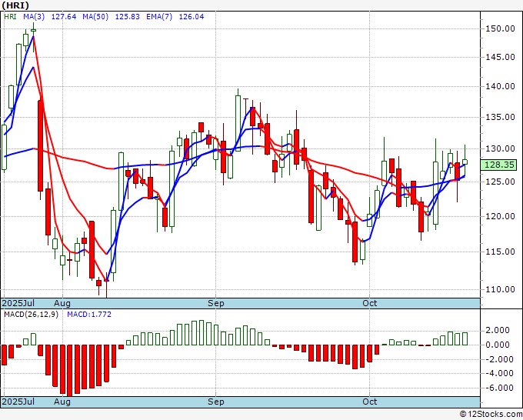Click the MA(3) legend label
This screenshot has height=420, width=523.
[x=34, y=17]
